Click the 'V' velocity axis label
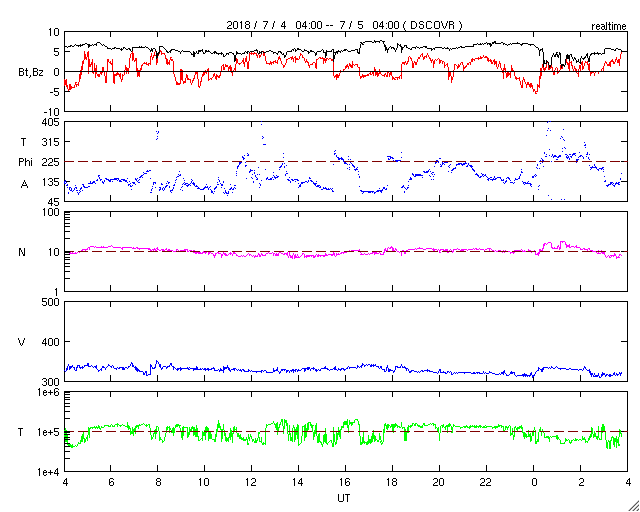Viewport: 640px width, 512px height. [x=22, y=342]
